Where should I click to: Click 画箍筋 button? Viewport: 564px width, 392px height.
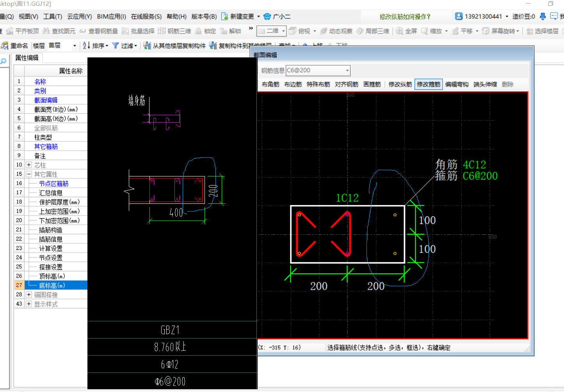coord(372,84)
